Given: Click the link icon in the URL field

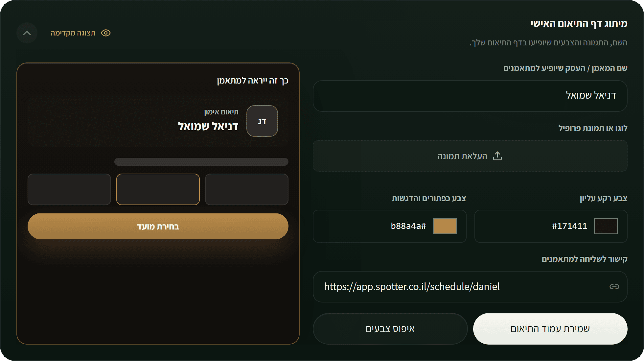Looking at the screenshot, I should (614, 287).
